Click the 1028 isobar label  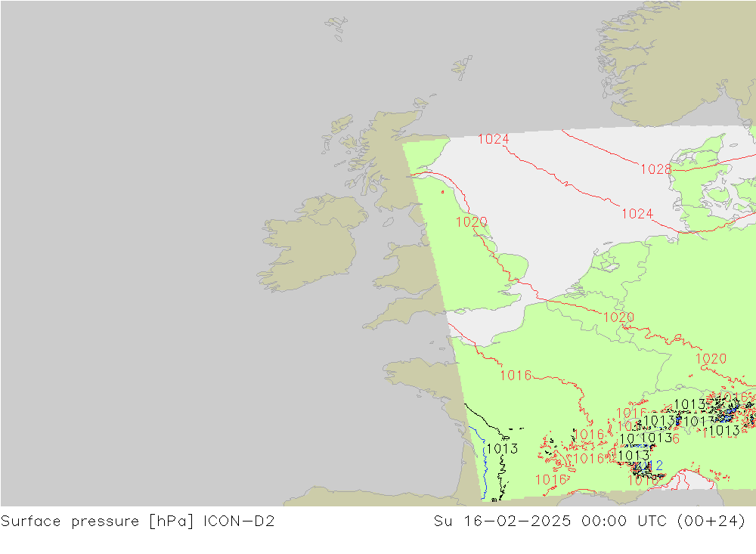tap(655, 169)
